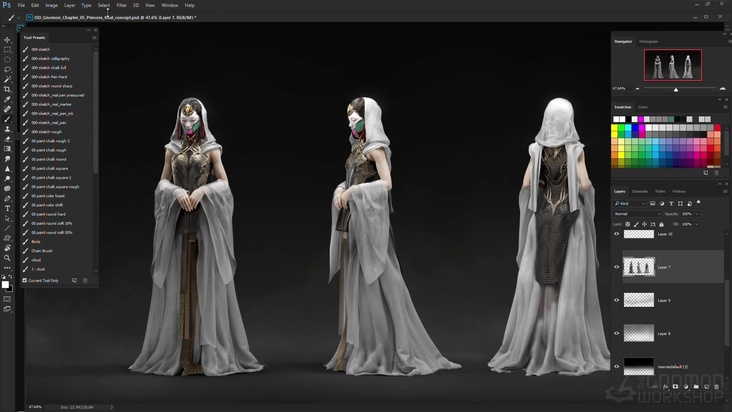Click the zoom in large mountains button
The image size is (732, 412).
pos(723,88)
